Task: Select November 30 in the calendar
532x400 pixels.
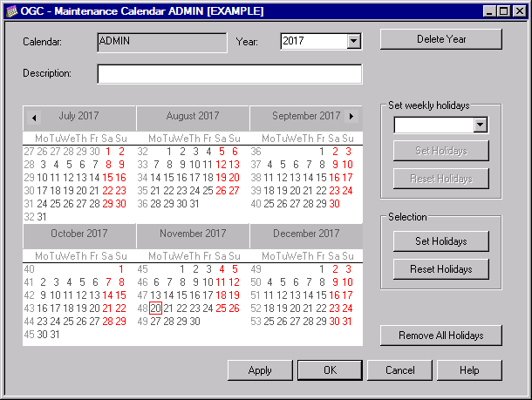Action: (x=194, y=322)
